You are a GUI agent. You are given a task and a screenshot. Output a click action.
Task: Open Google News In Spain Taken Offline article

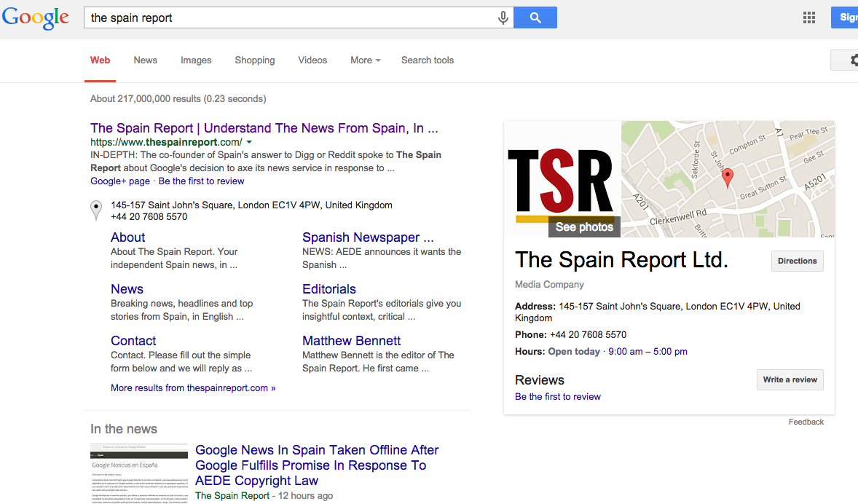pos(317,465)
